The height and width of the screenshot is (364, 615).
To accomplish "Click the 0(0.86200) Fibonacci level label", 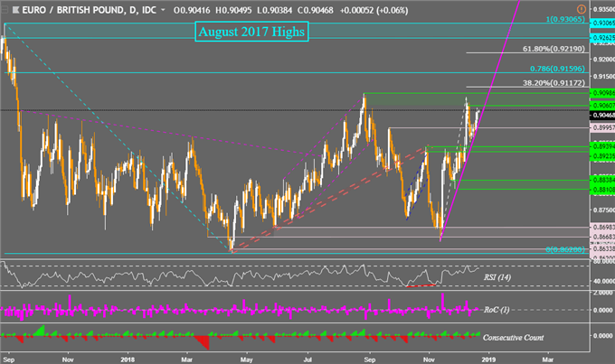I will 565,249.
